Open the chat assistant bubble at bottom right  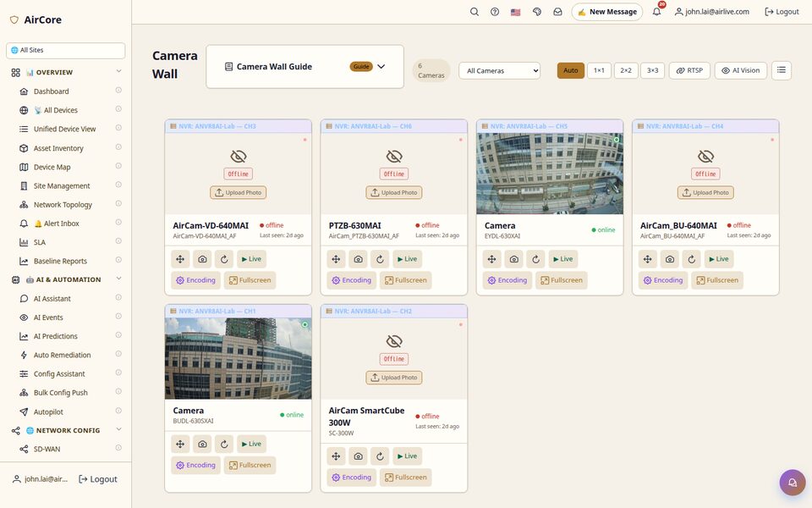[793, 483]
